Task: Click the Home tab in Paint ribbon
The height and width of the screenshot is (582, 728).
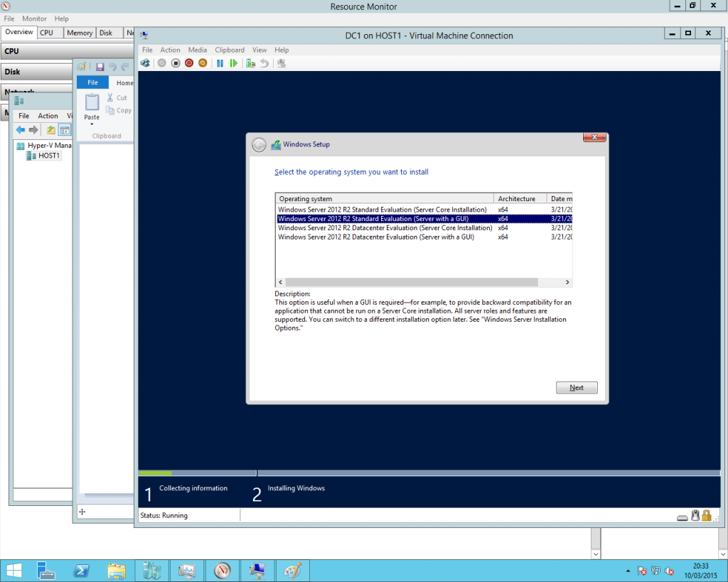Action: point(124,82)
